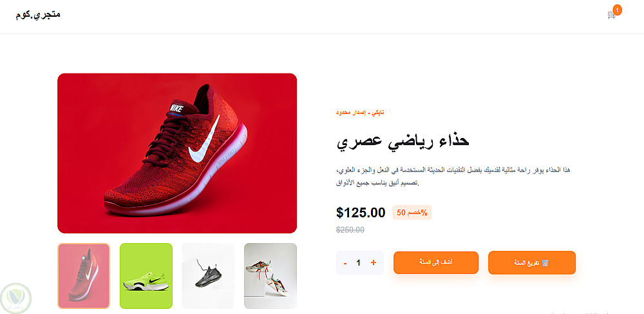Click the $125.00 current price
644x314 pixels.
361,213
